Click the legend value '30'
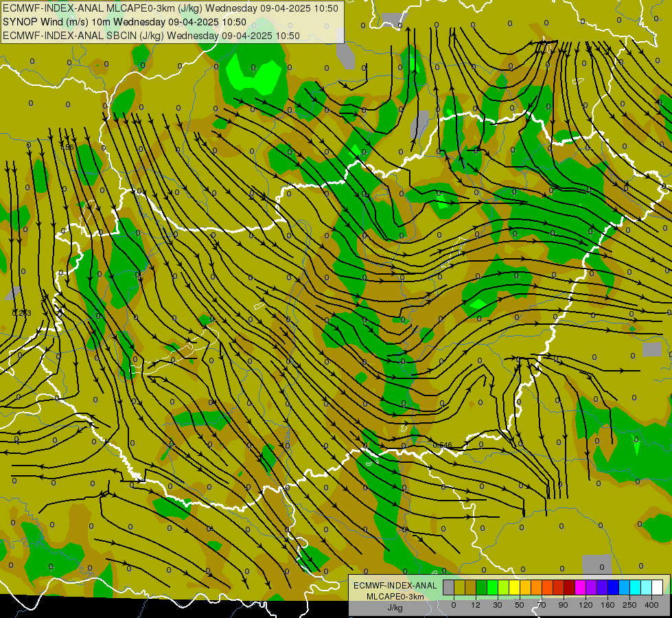Viewport: 672px width, 618px height. tap(498, 605)
